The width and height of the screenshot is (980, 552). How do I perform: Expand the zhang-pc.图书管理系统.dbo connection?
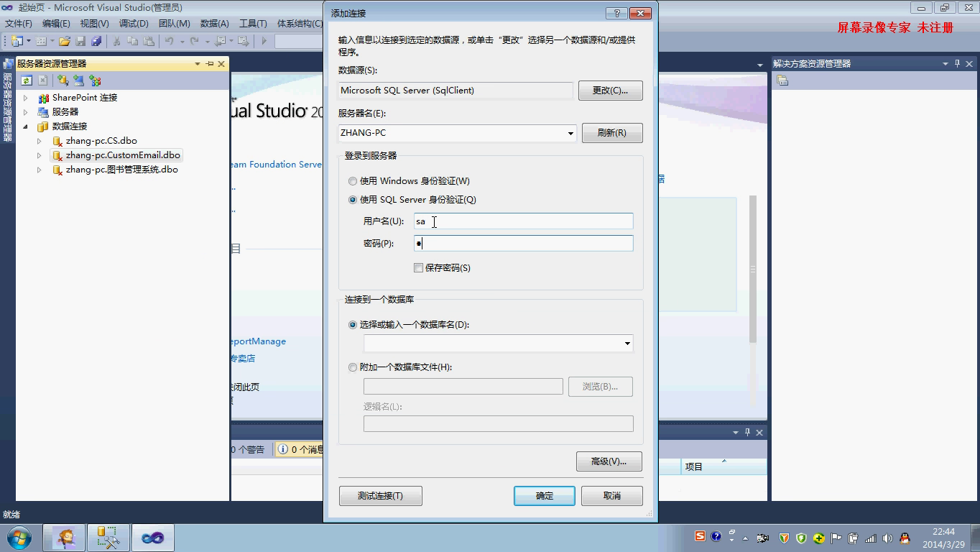pos(40,170)
